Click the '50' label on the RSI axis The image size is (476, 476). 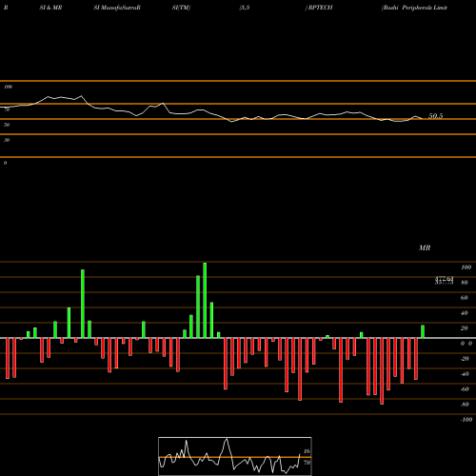[x=7, y=125]
